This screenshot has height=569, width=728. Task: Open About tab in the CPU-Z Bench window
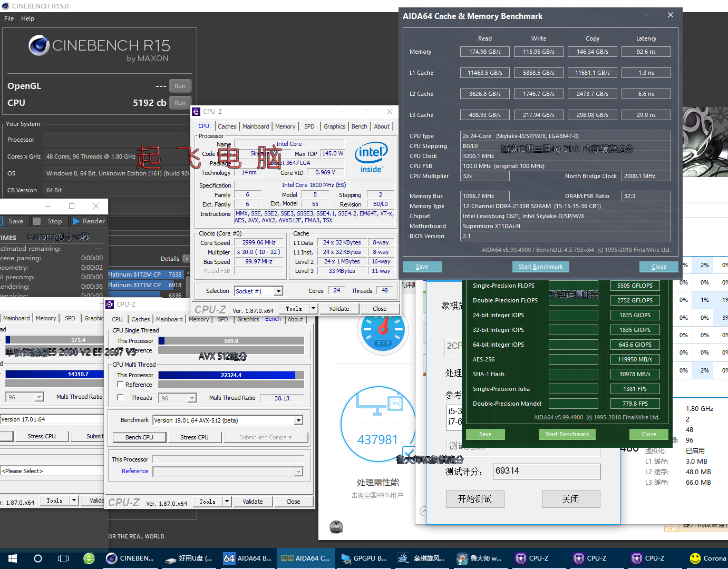295,319
